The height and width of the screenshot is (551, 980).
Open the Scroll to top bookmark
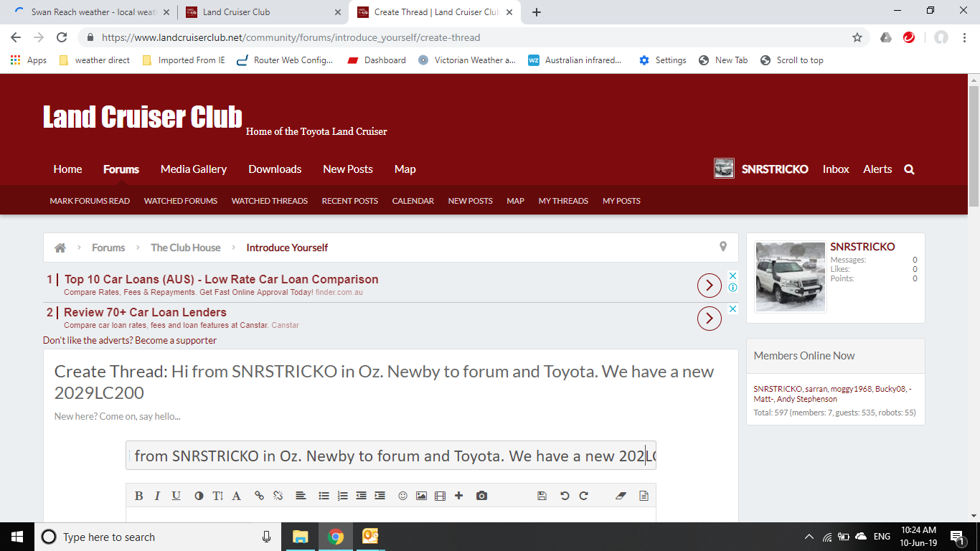[791, 60]
